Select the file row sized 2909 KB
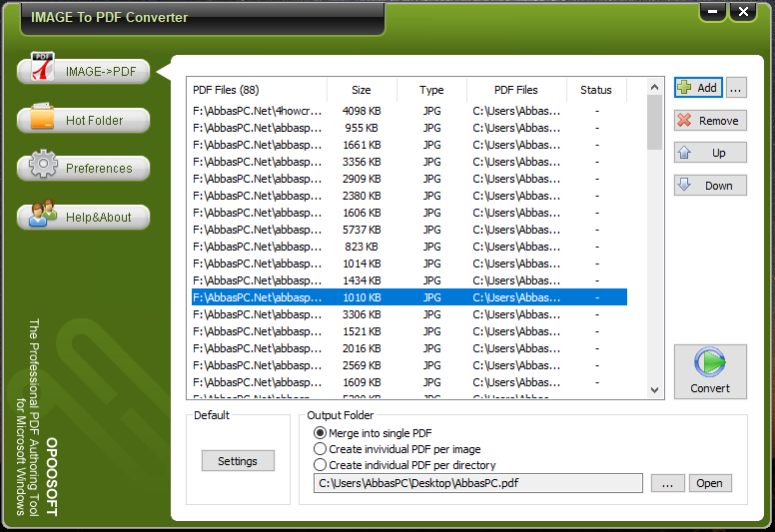The image size is (775, 532). click(x=409, y=179)
